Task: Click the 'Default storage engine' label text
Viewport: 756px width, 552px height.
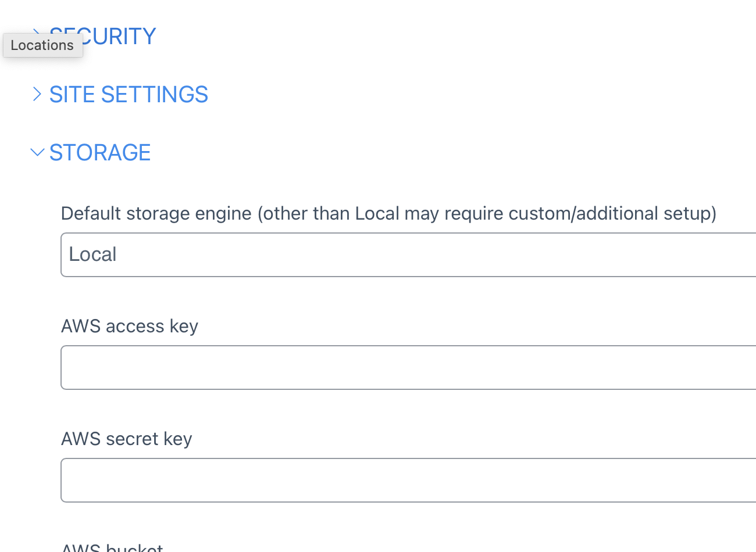Action: click(x=156, y=213)
